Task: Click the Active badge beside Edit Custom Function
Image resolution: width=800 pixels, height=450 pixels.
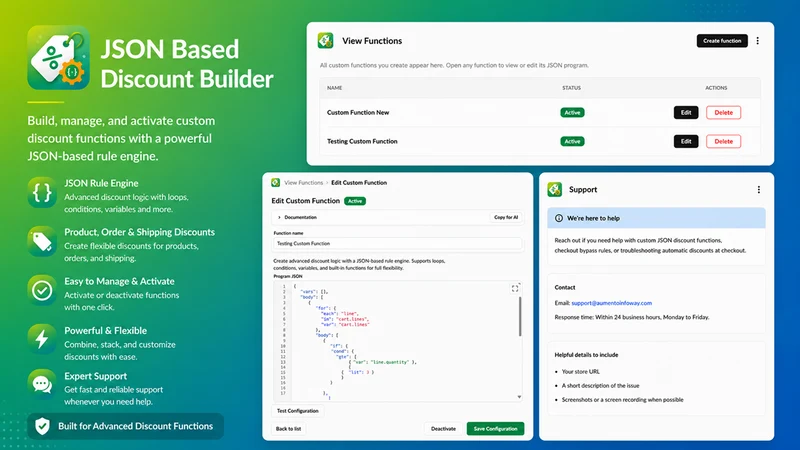Action: coord(355,201)
